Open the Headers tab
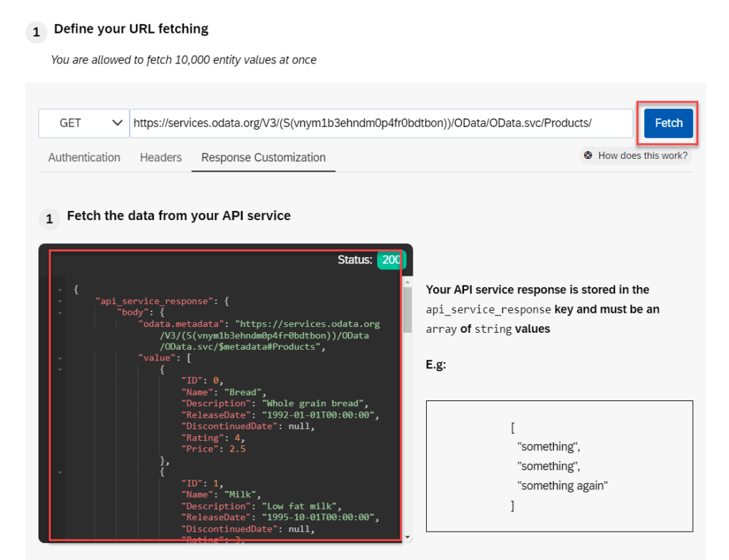The height and width of the screenshot is (560, 729). coord(160,157)
